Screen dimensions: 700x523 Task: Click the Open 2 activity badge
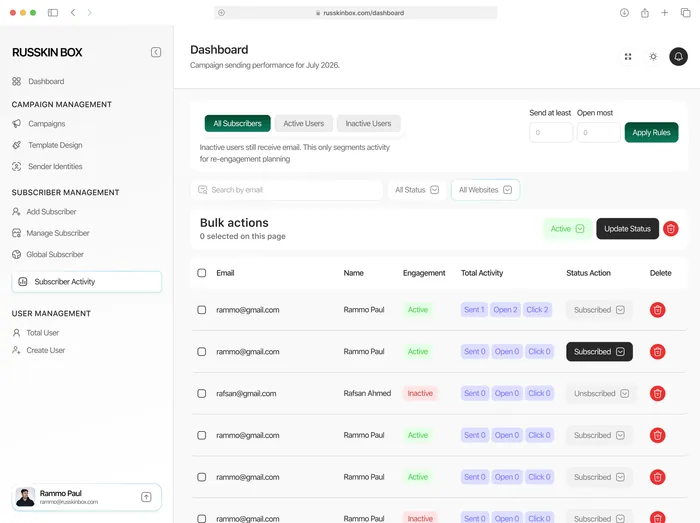pyautogui.click(x=505, y=310)
